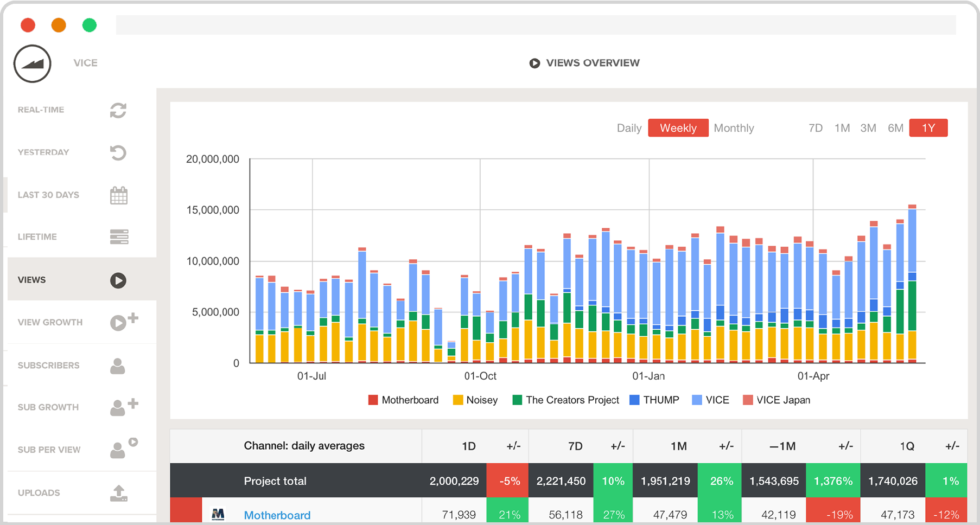The image size is (980, 525).
Task: Click the Real-Time refresh arrows icon
Action: point(118,110)
